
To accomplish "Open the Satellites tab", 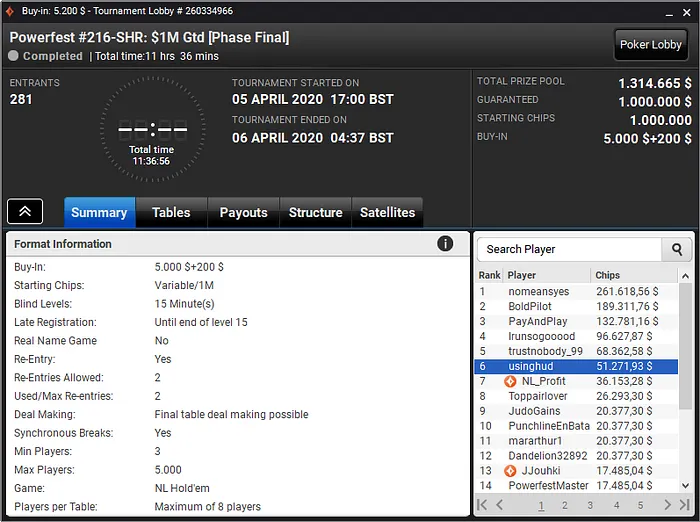I will [x=388, y=213].
